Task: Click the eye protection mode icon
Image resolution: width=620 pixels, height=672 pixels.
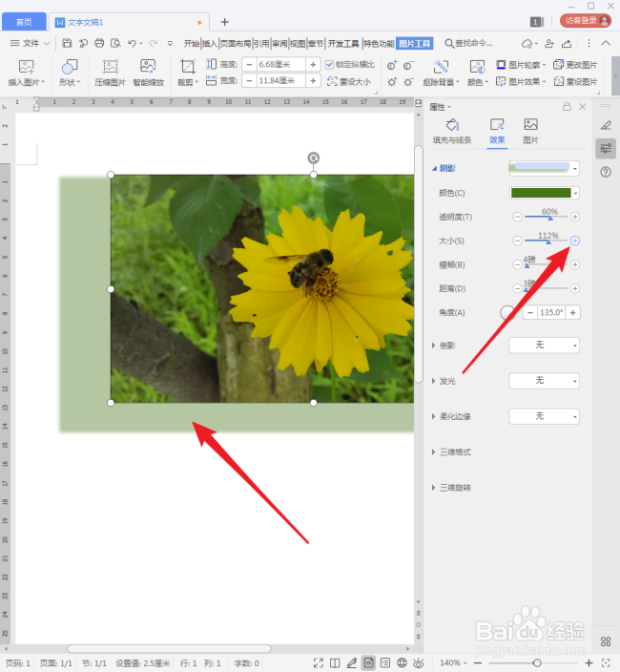Action: coord(419,663)
